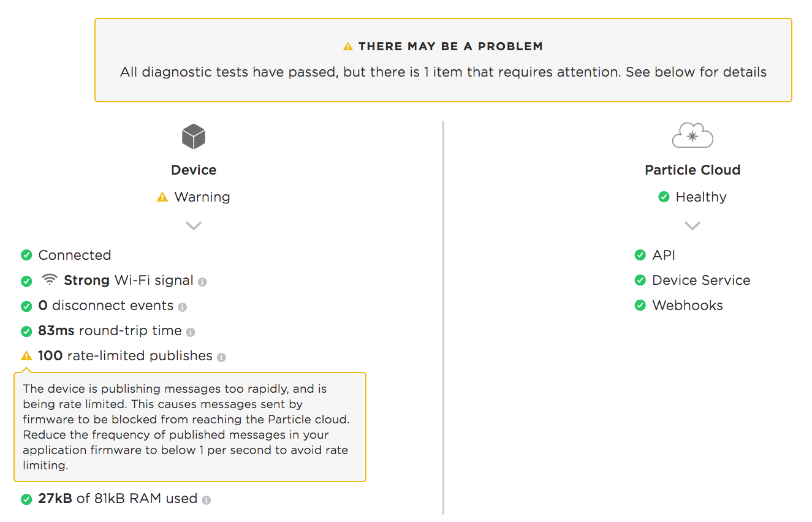
Task: Click green check beside API status
Action: coord(640,255)
